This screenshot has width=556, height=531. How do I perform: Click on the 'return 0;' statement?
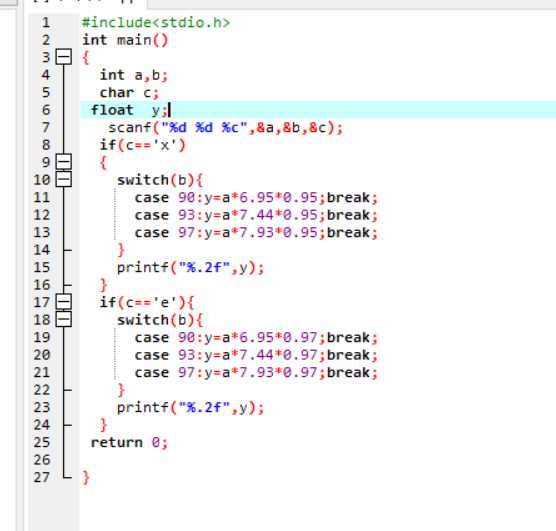[129, 443]
